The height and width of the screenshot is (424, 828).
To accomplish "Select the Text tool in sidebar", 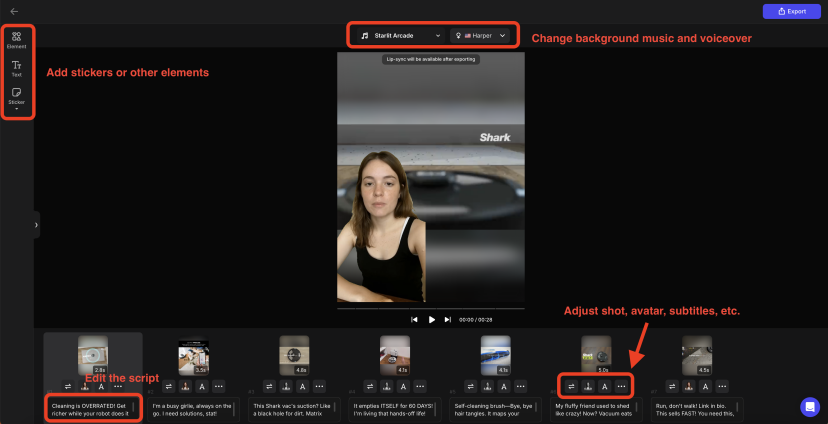I will coord(16,69).
